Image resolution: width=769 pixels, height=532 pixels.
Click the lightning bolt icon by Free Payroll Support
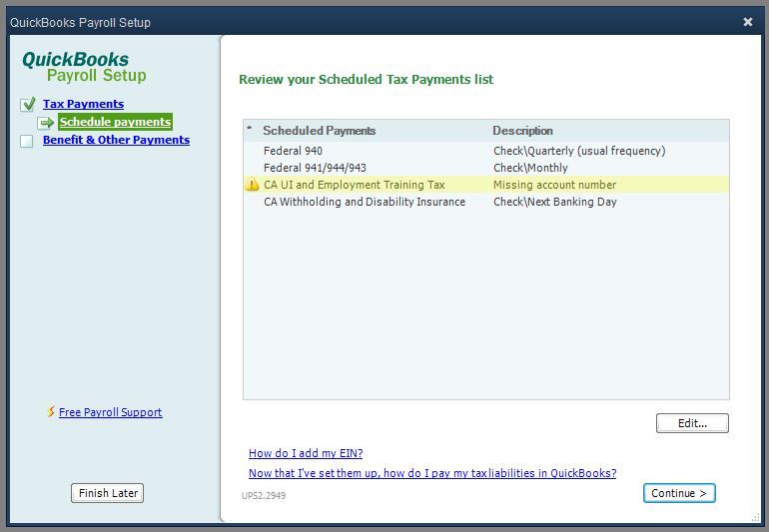[x=51, y=412]
